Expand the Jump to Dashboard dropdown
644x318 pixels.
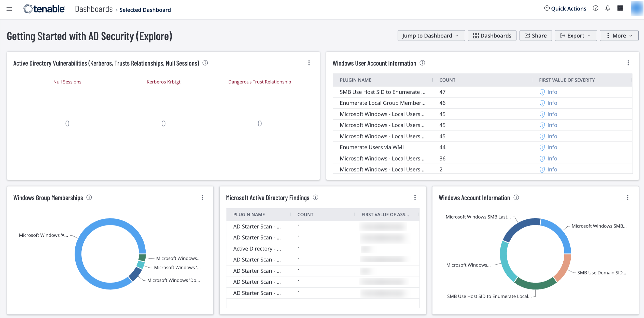430,35
